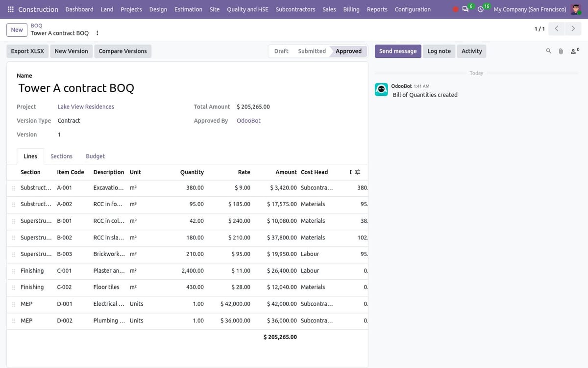
Task: Open the Configuration menu
Action: click(413, 9)
